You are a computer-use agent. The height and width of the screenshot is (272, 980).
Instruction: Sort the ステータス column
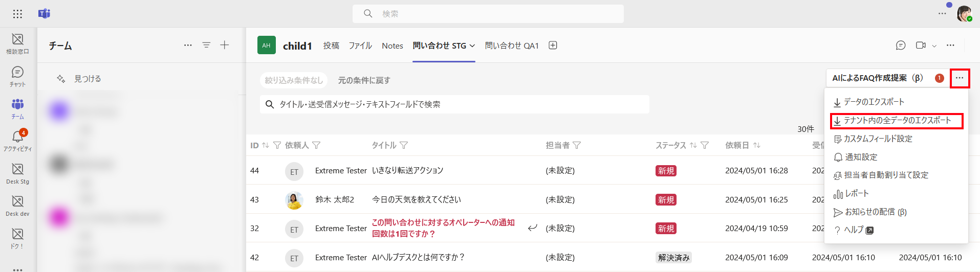click(x=693, y=146)
